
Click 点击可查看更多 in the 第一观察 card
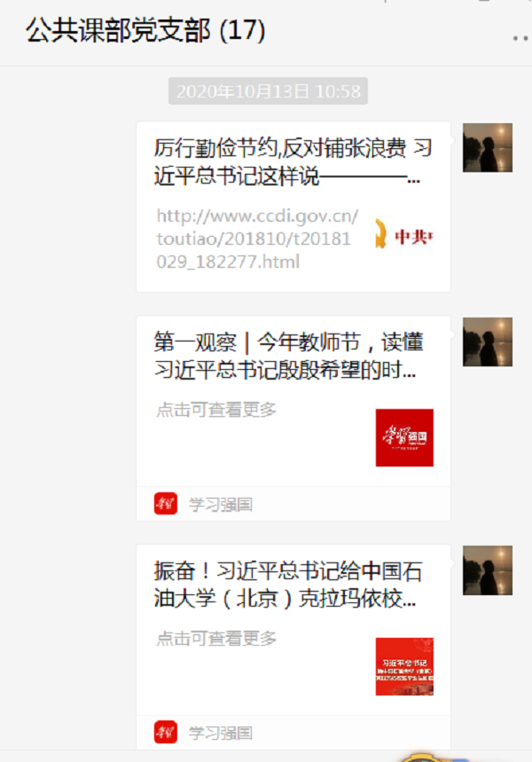click(216, 410)
